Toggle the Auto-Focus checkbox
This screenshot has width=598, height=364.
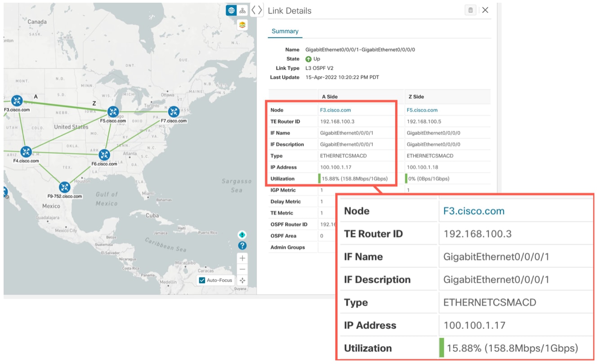pos(201,280)
